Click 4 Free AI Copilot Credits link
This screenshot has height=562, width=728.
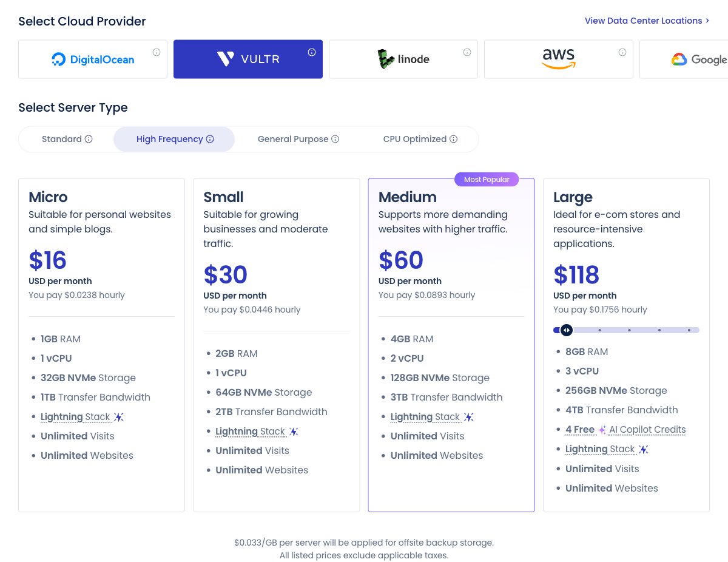point(625,430)
